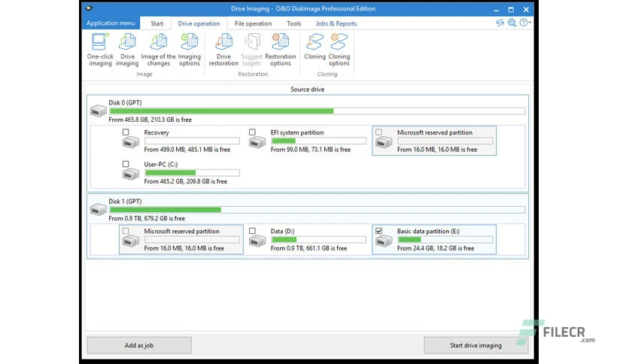Check the EFI system partition checkbox
The width and height of the screenshot is (629, 364).
252,132
